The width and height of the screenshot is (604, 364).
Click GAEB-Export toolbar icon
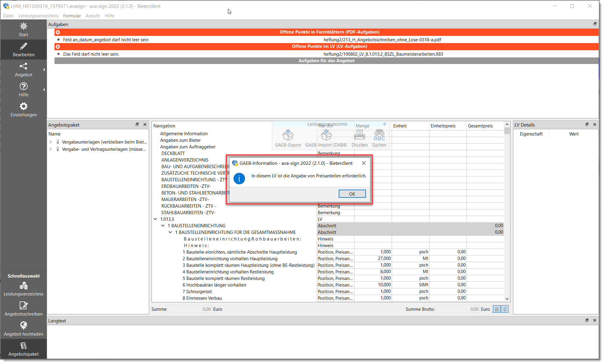click(x=288, y=135)
